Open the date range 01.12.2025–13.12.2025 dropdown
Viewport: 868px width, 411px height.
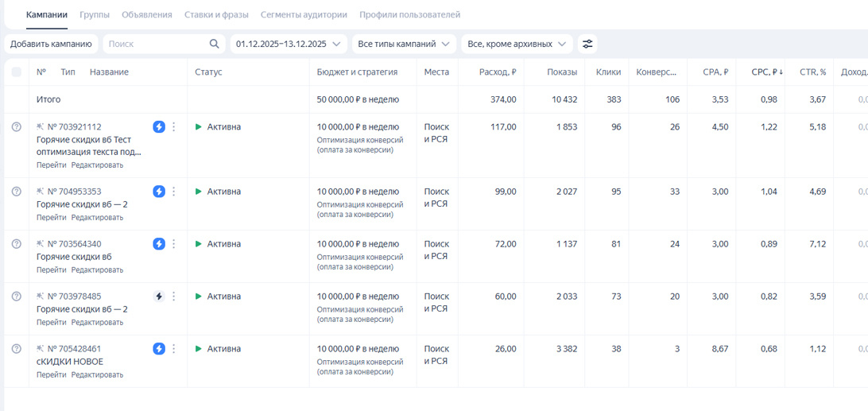289,44
